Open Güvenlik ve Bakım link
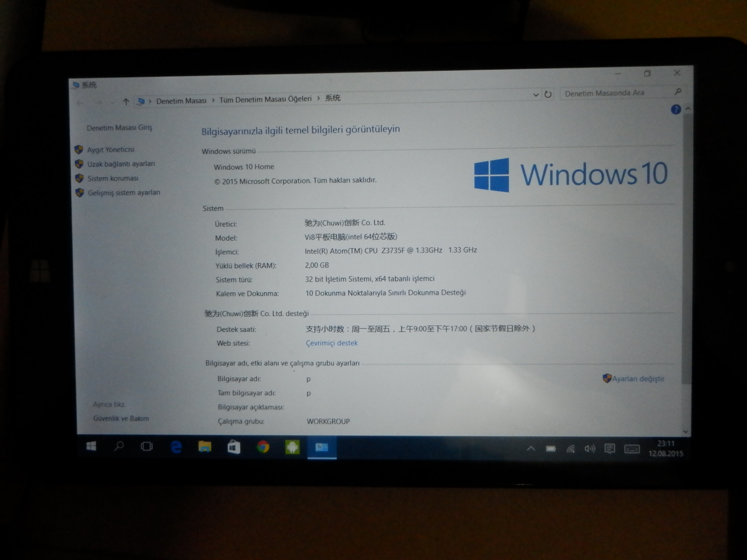The image size is (747, 560). click(x=121, y=418)
